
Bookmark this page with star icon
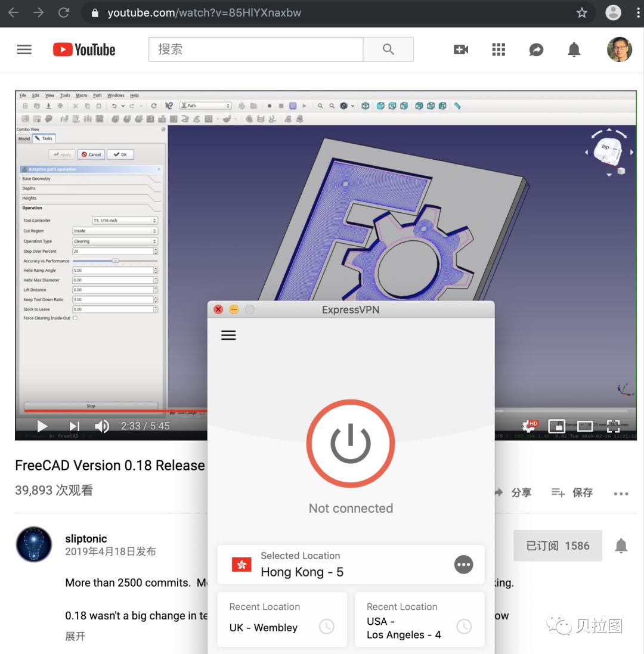coord(581,13)
